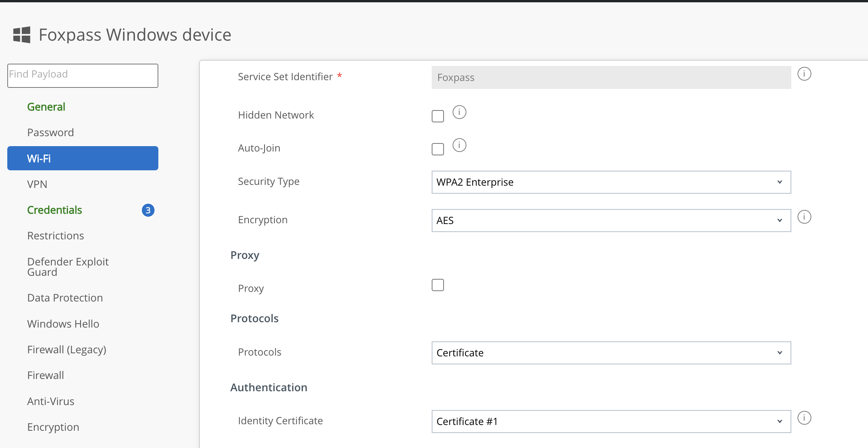Image resolution: width=868 pixels, height=448 pixels.
Task: Open info icon for Identity Certificate
Action: pos(804,418)
